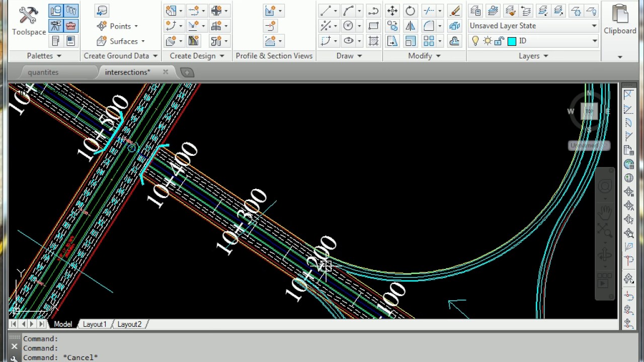The image size is (644, 362).
Task: Click the Rectangle draw tool
Action: click(373, 26)
